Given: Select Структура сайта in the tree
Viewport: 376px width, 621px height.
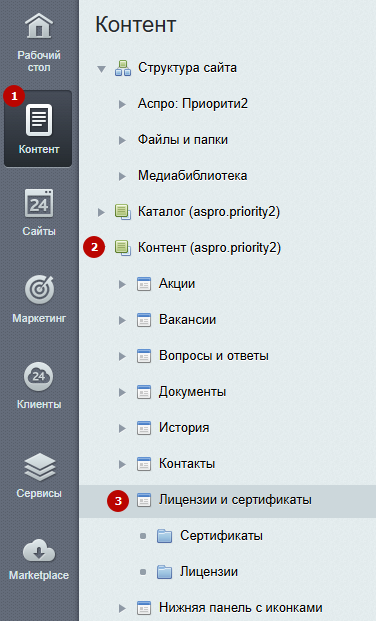Looking at the screenshot, I should 187,68.
